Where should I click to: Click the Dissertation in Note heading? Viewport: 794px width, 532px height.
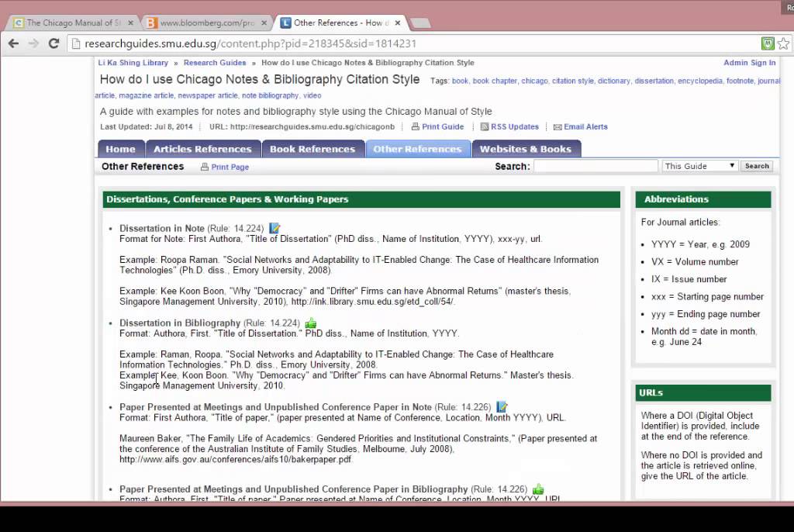162,229
